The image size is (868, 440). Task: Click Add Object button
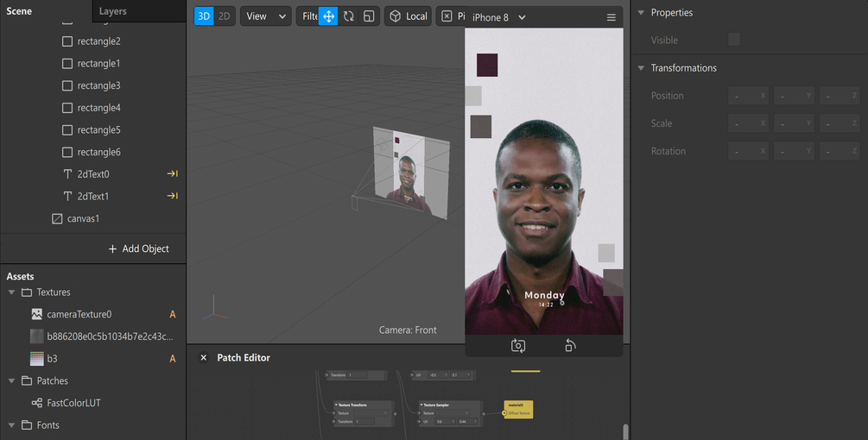click(x=138, y=248)
